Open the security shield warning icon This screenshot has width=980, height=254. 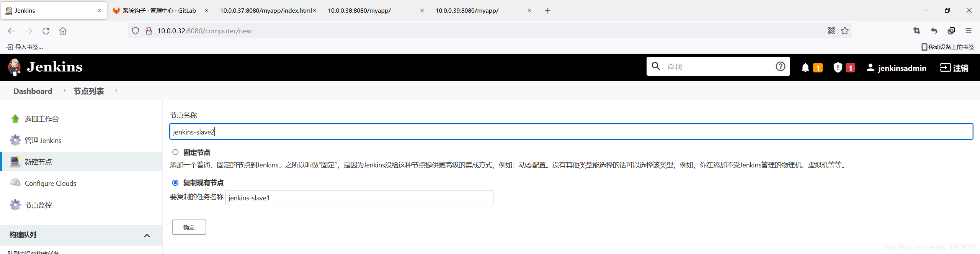[838, 68]
